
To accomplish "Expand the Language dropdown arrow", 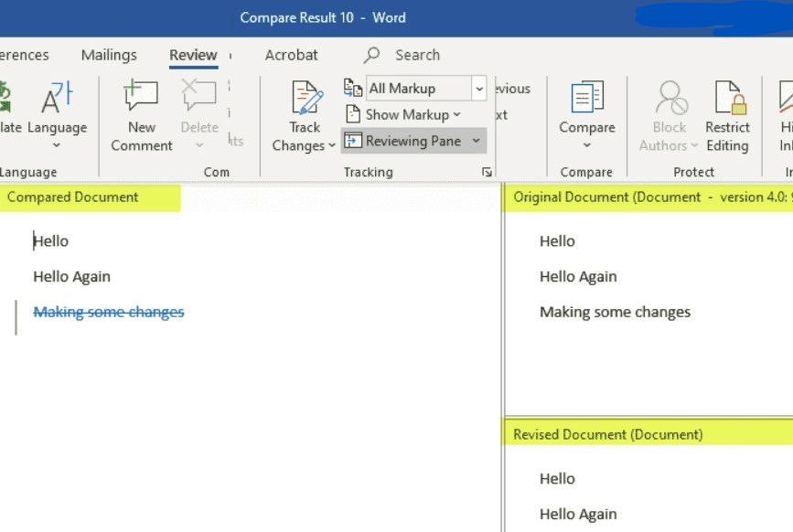I will (x=57, y=145).
